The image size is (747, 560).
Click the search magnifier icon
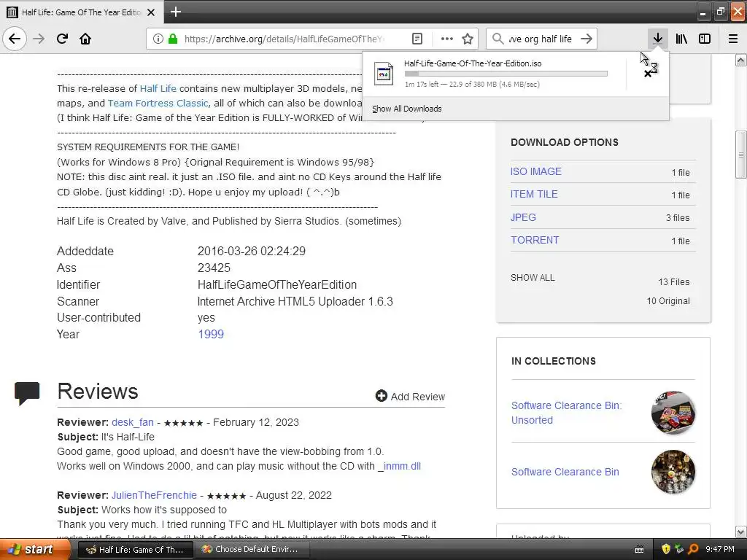[x=498, y=39]
